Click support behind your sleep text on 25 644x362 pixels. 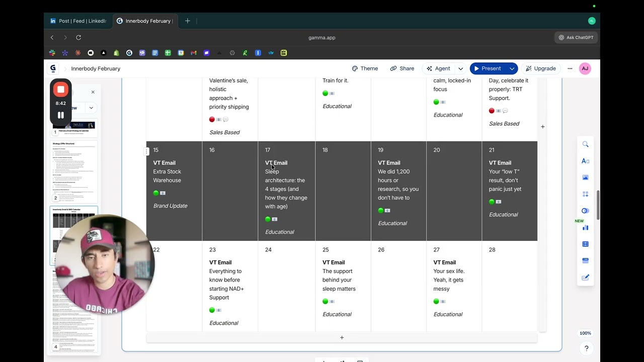click(339, 280)
